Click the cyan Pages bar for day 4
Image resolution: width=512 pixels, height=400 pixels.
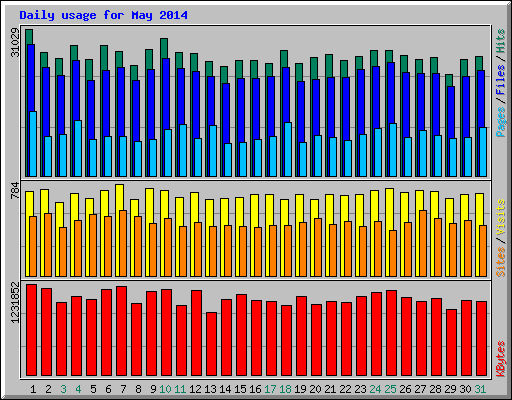(x=78, y=148)
